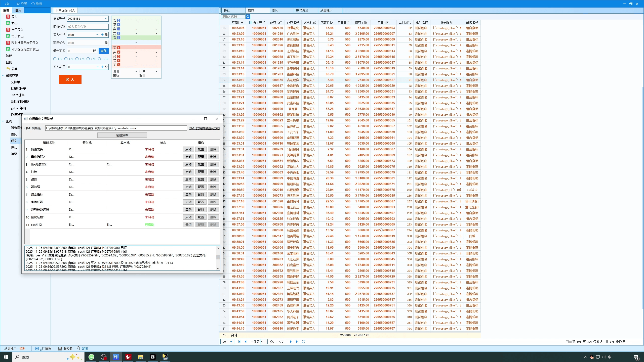Open the 设置 gear icon in title bar
The height and width of the screenshot is (362, 644).
18,4
